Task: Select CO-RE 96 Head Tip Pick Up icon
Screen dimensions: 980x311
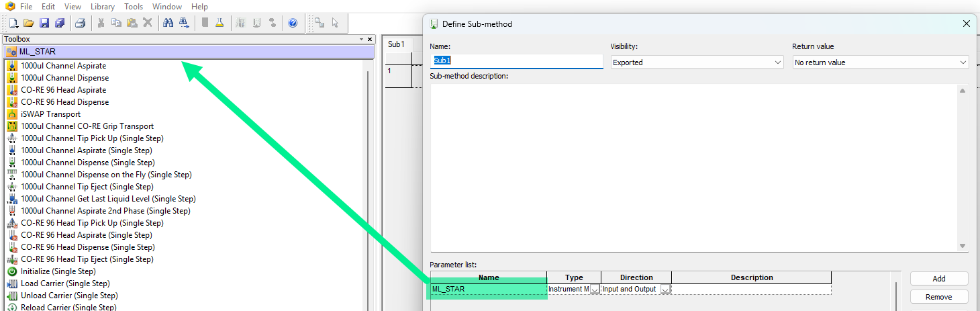Action: click(12, 223)
